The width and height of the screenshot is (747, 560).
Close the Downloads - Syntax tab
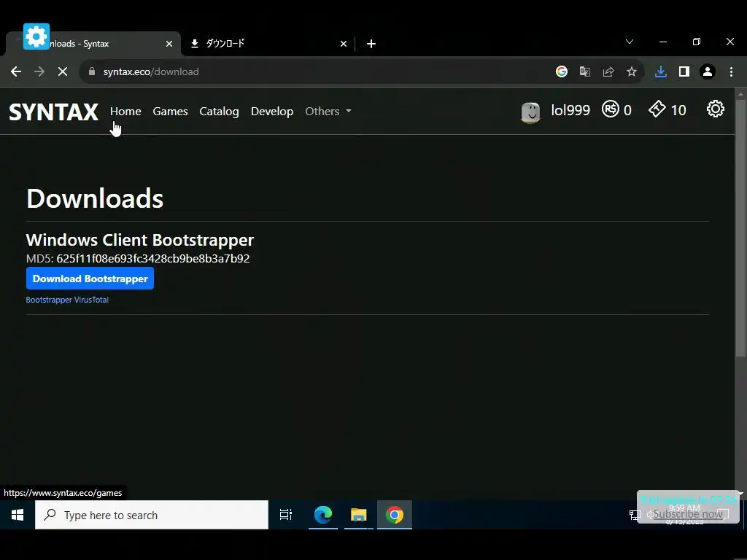click(x=169, y=44)
